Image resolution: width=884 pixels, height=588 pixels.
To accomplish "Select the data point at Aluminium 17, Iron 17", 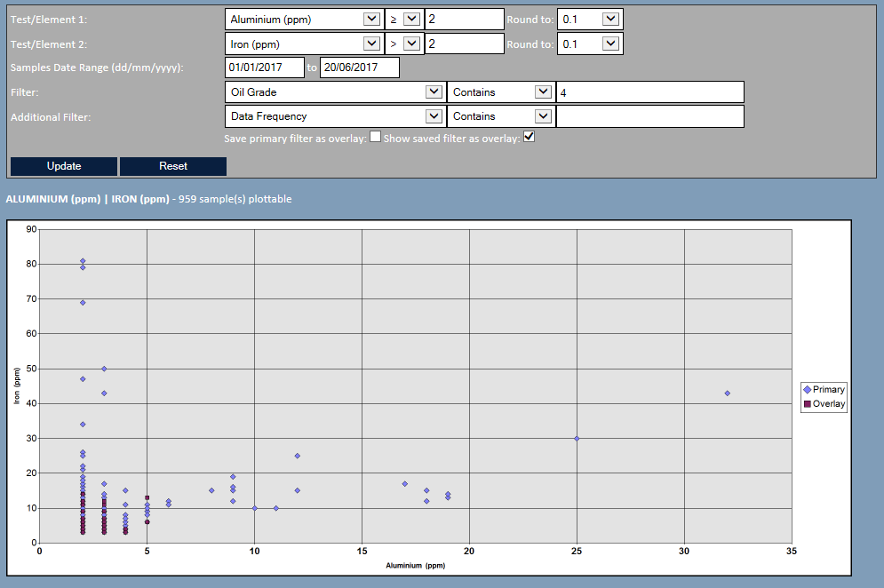I will [405, 484].
